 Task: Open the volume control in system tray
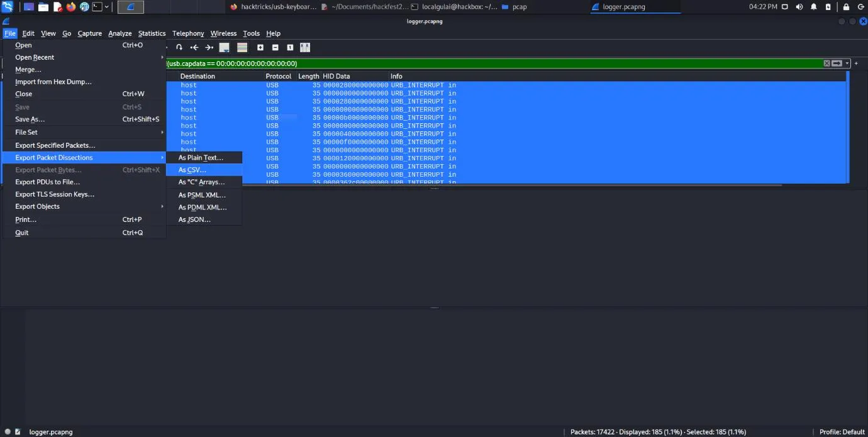point(799,7)
